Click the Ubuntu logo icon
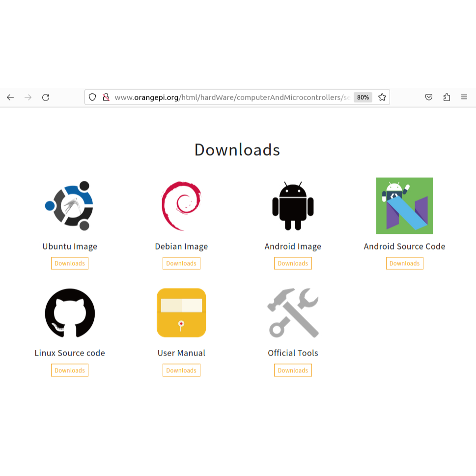 [x=70, y=206]
